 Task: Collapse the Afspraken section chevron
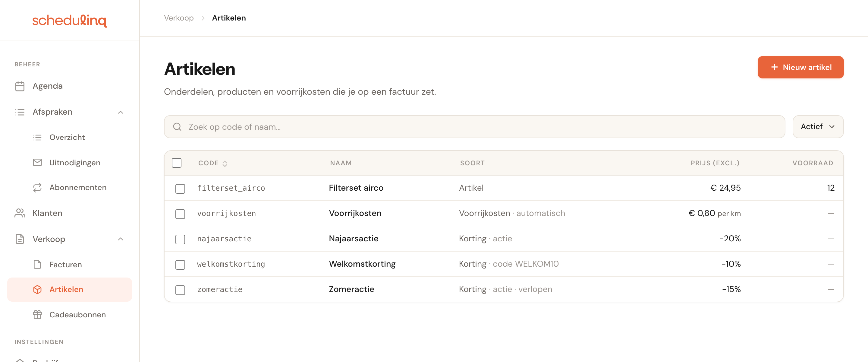pos(121,112)
